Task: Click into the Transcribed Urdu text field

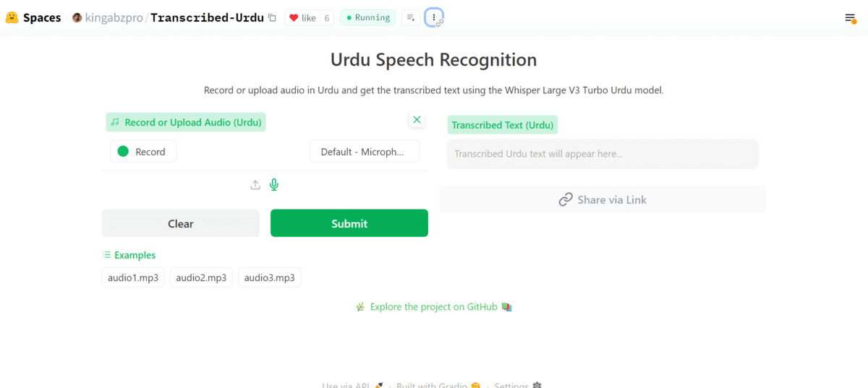Action: pos(602,154)
